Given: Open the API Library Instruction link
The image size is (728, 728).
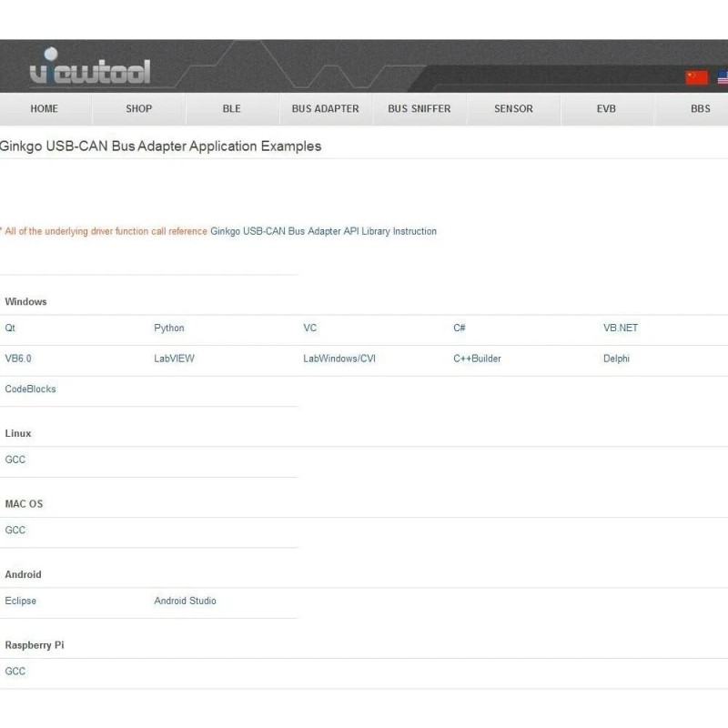Looking at the screenshot, I should pos(323,231).
